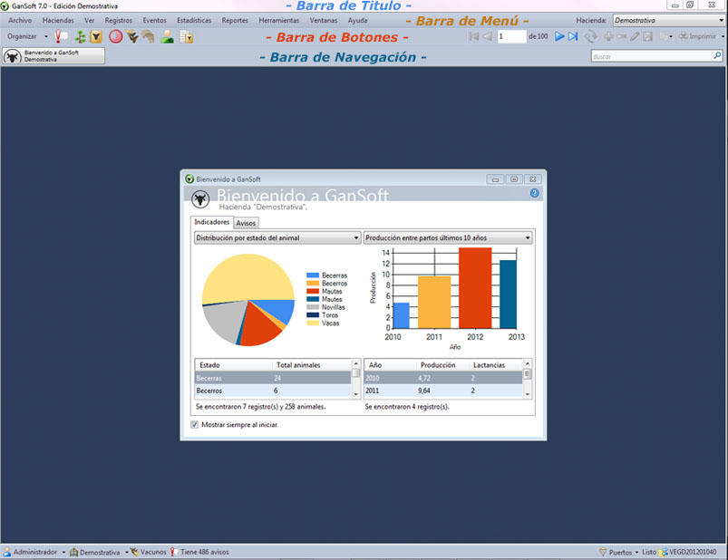The width and height of the screenshot is (728, 560).
Task: Click the Vacas yellow legend swatch
Action: (313, 323)
